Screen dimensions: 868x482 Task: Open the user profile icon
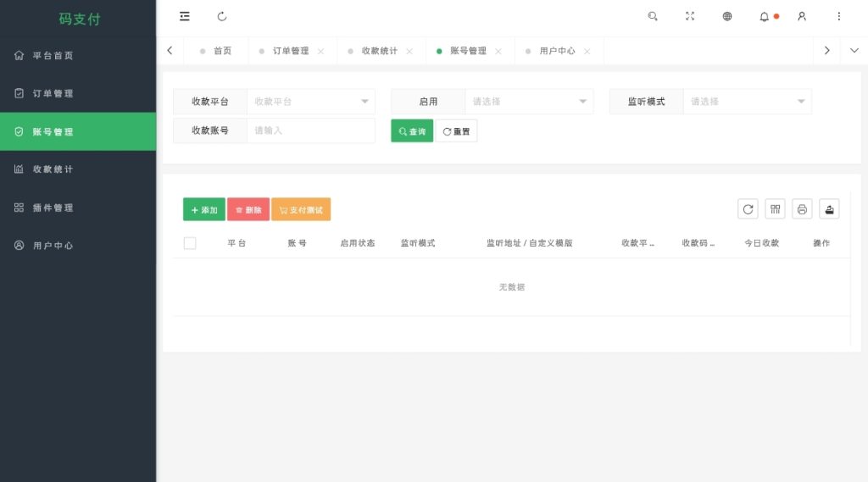coord(802,17)
